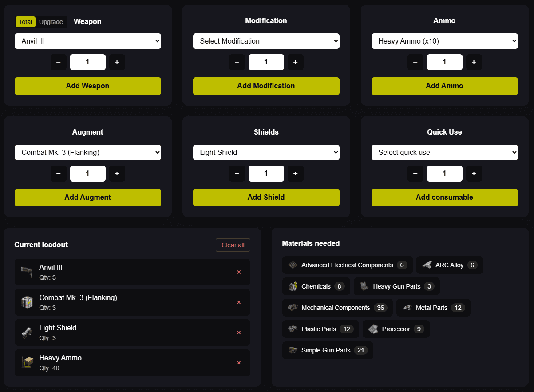Click the Augment quantity input field
Image resolution: width=534 pixels, height=392 pixels.
(x=87, y=174)
